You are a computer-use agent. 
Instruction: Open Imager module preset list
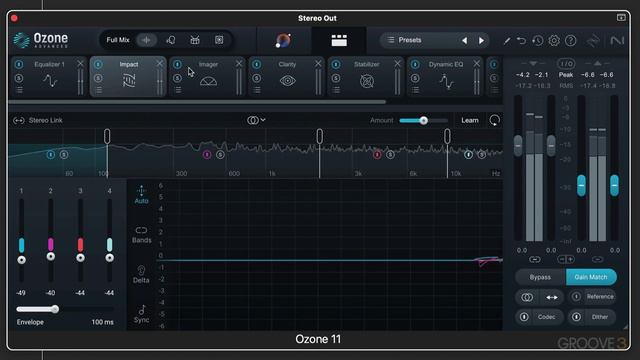pos(178,90)
